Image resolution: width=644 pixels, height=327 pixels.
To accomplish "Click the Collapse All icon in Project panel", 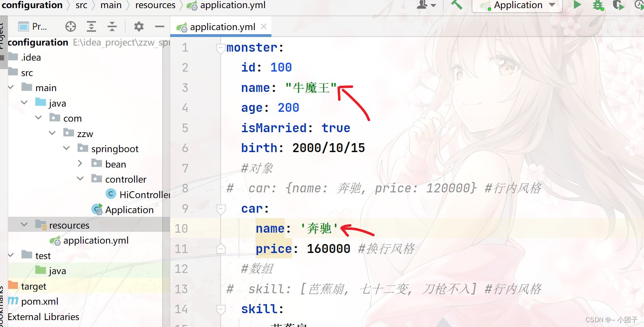I will tap(112, 26).
